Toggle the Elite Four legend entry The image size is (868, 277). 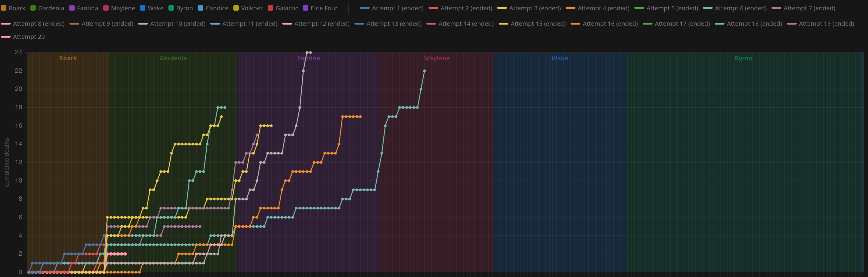[x=320, y=8]
